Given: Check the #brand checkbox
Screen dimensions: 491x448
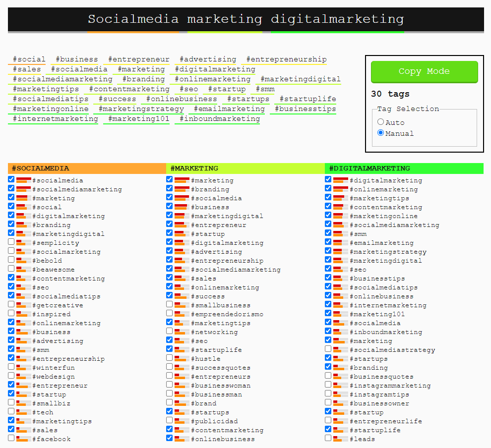Looking at the screenshot, I should point(170,402).
